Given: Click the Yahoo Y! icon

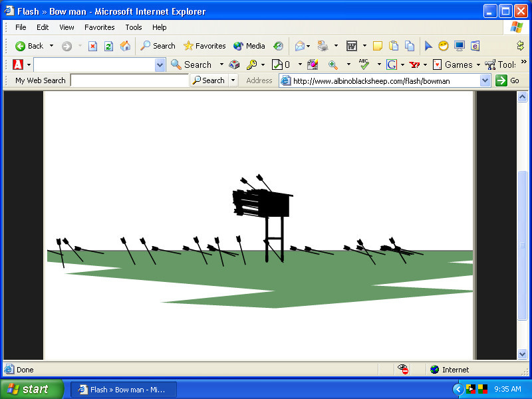Looking at the screenshot, I should click(x=414, y=65).
